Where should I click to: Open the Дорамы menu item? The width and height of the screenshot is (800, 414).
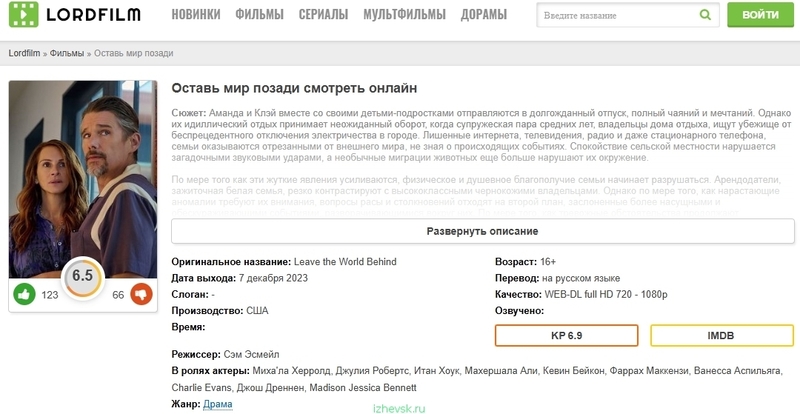click(484, 15)
